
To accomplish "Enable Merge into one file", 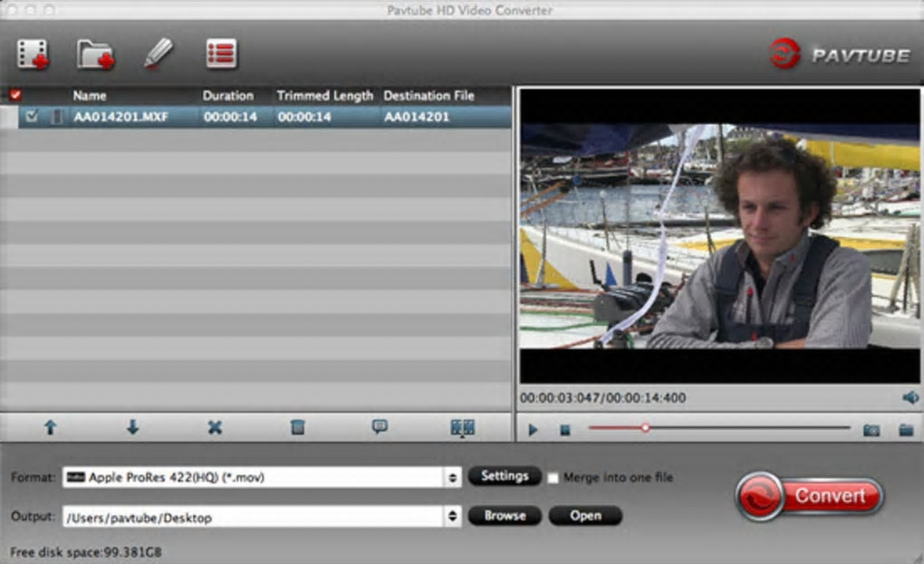I will point(553,478).
